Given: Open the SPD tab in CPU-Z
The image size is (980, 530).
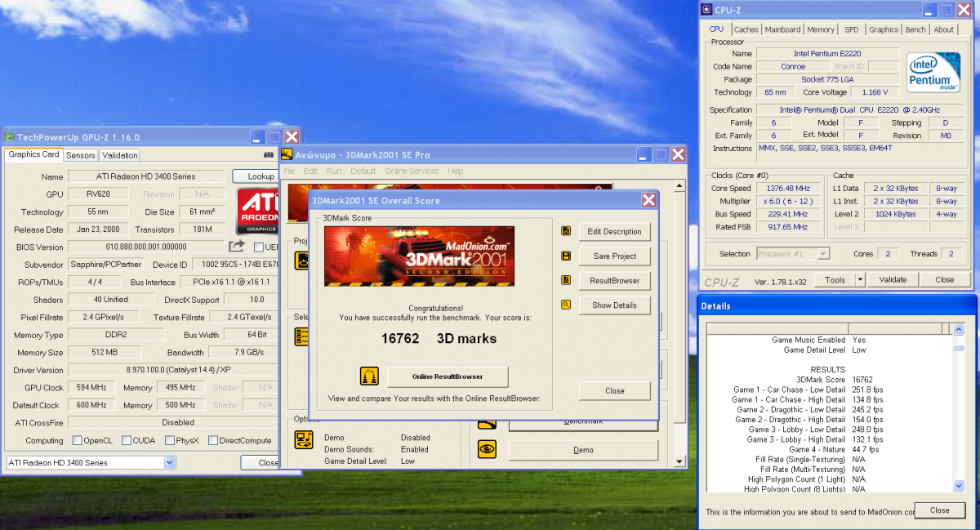Looking at the screenshot, I should coord(852,29).
